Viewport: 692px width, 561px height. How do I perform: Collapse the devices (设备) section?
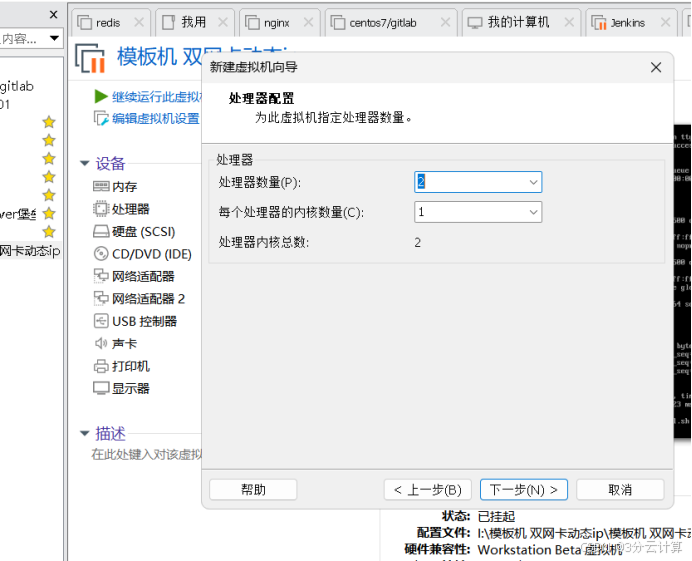point(84,164)
